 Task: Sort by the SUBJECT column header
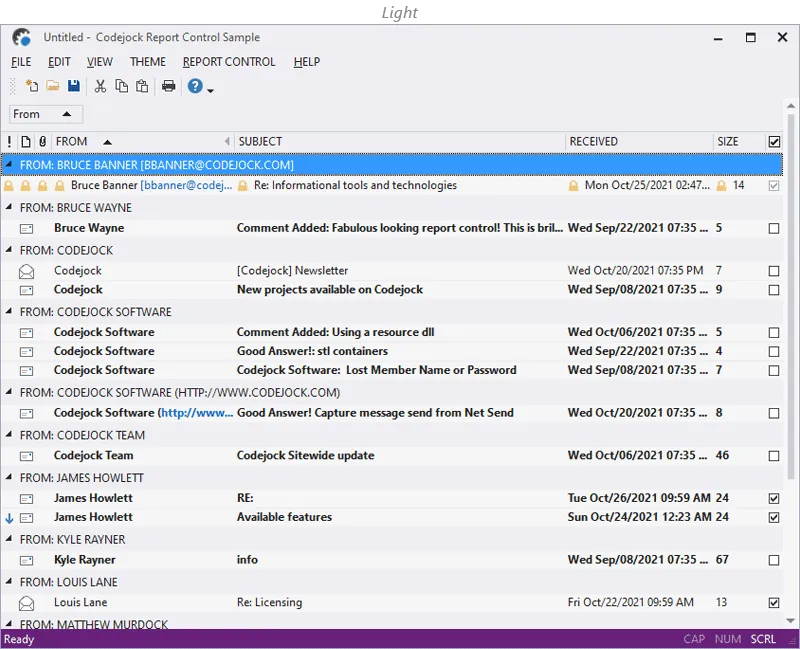[400, 141]
